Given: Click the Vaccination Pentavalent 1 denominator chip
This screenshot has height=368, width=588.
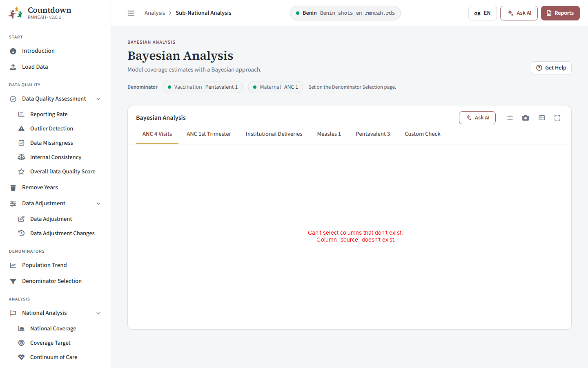Looking at the screenshot, I should 203,87.
